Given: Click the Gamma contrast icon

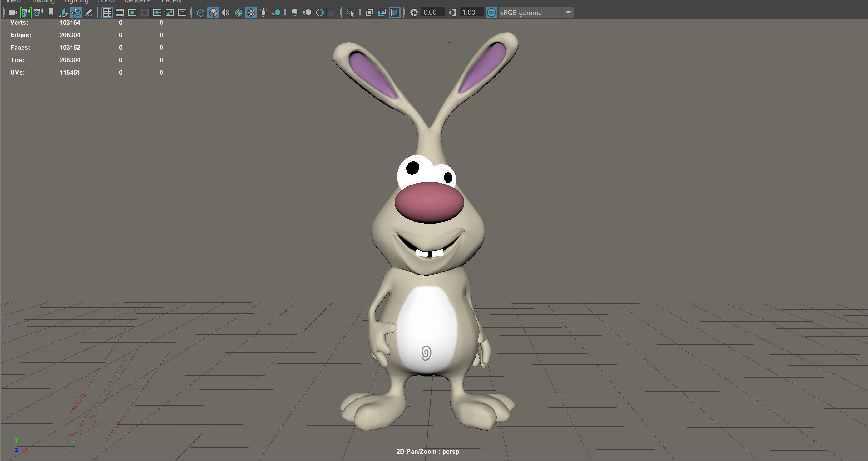Looking at the screenshot, I should pyautogui.click(x=453, y=13).
